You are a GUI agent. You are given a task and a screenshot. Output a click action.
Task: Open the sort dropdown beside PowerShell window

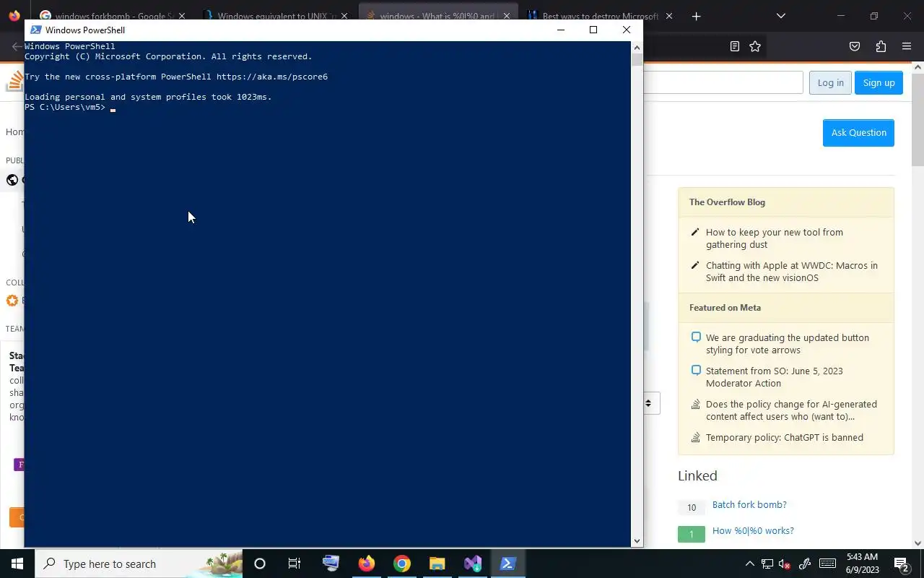coord(648,403)
